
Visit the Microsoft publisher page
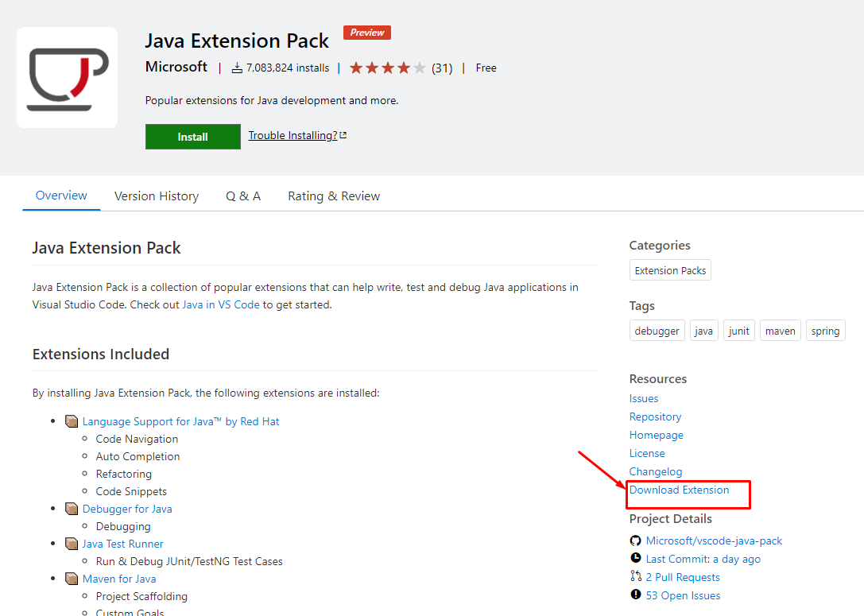(176, 67)
